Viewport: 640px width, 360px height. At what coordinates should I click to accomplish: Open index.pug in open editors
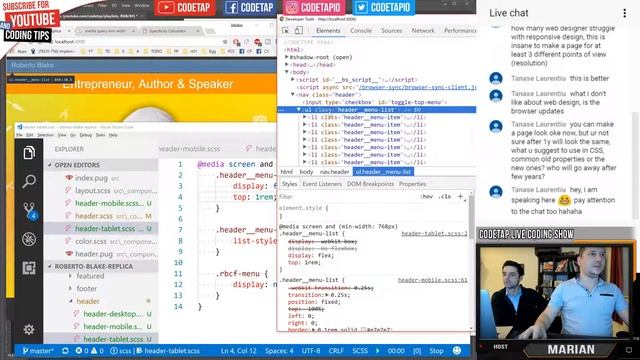(91, 178)
